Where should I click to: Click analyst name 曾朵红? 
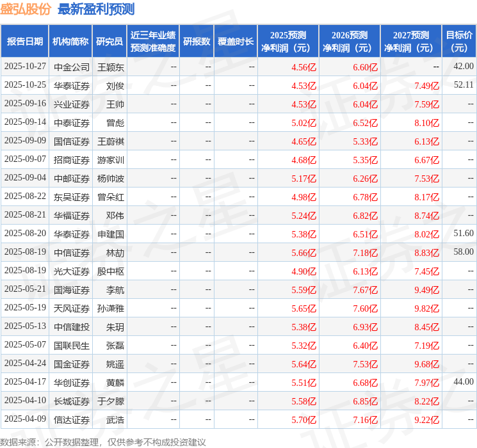(110, 197)
